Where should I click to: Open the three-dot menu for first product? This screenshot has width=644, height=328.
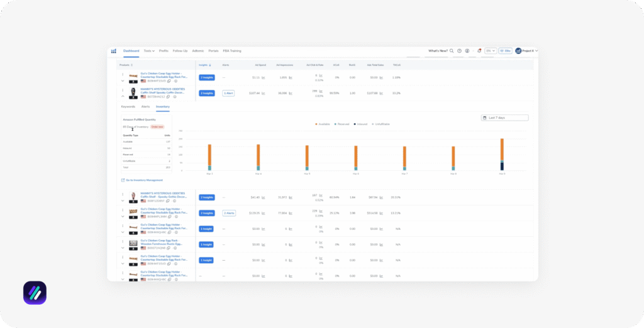pyautogui.click(x=123, y=74)
